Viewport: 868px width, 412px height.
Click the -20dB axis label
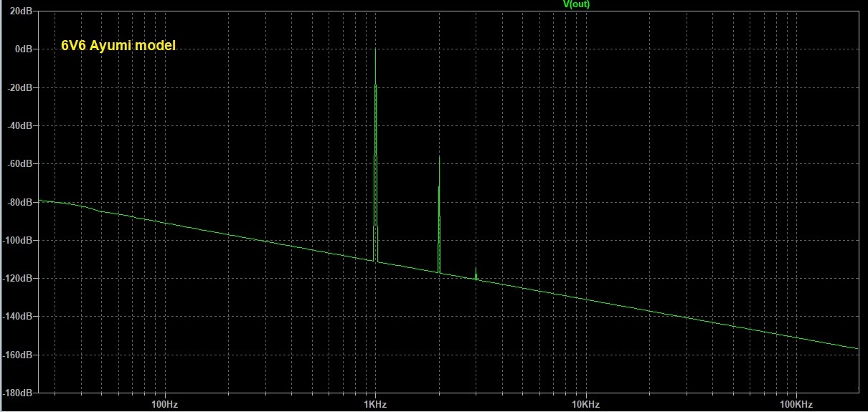[x=19, y=87]
